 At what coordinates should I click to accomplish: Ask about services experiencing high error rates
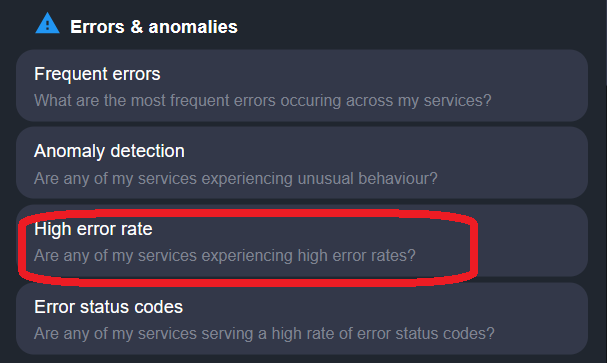click(x=225, y=256)
